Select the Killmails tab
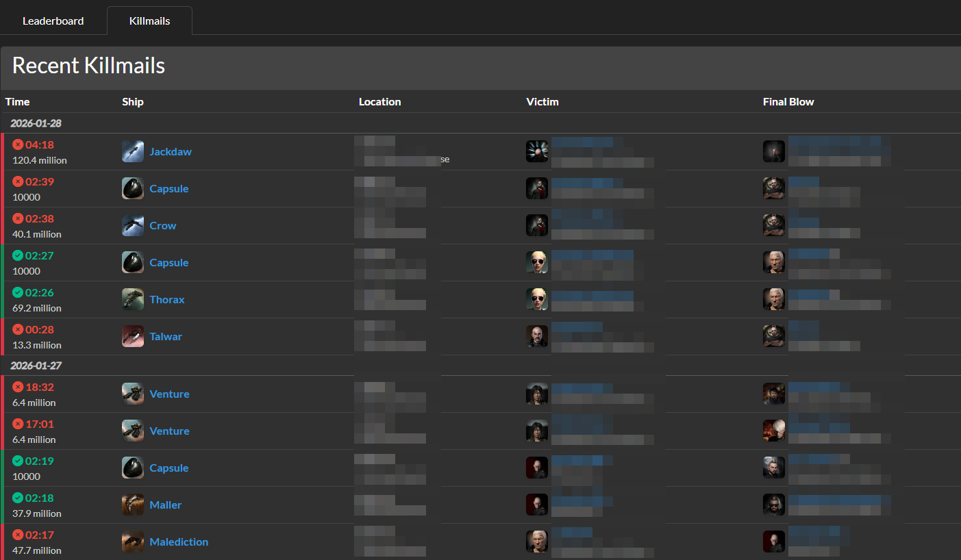 coord(149,21)
